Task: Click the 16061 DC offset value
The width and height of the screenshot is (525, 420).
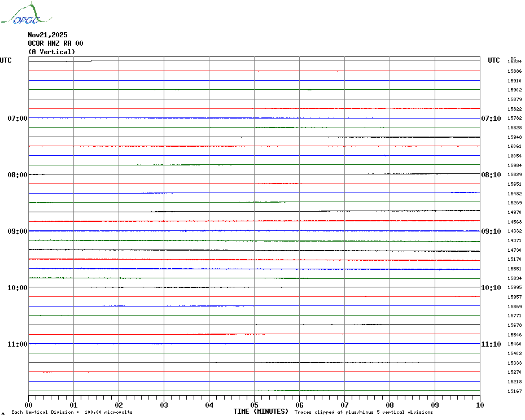Action: 514,146
